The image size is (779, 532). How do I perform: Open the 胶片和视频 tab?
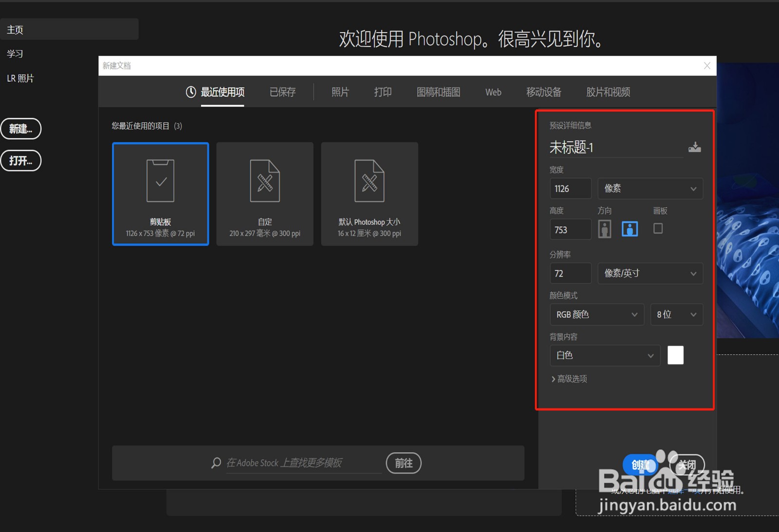608,92
